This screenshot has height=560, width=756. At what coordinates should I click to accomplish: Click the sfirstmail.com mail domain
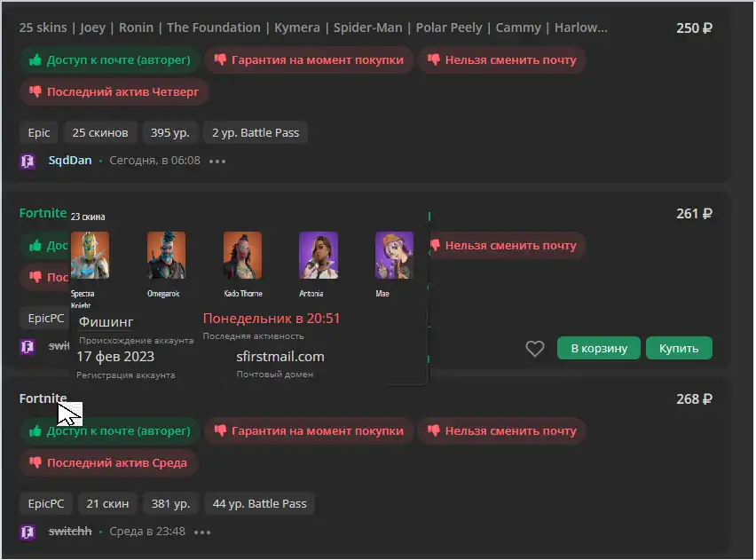[280, 357]
